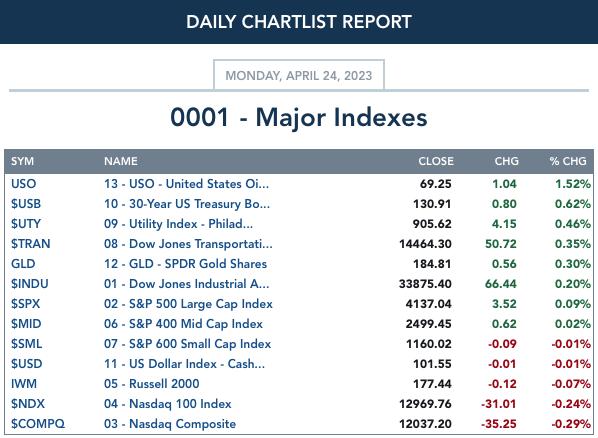598x438 pixels.
Task: Open 03 - Nasdaq Composite chart link
Action: pos(170,424)
